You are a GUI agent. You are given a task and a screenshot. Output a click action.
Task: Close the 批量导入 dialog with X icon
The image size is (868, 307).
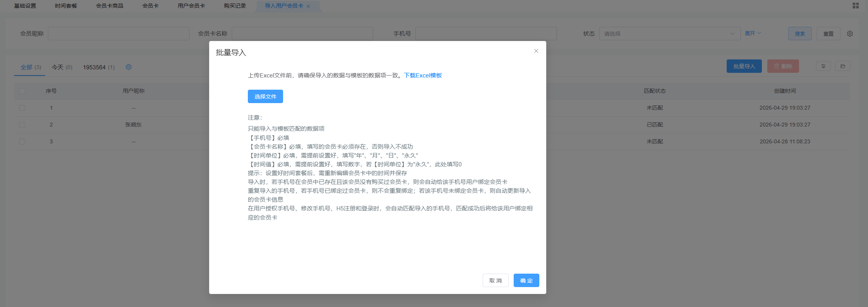point(536,51)
